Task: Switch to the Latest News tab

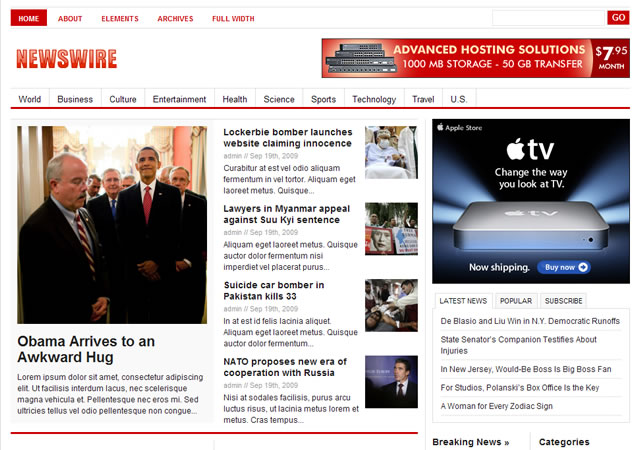Action: point(463,301)
